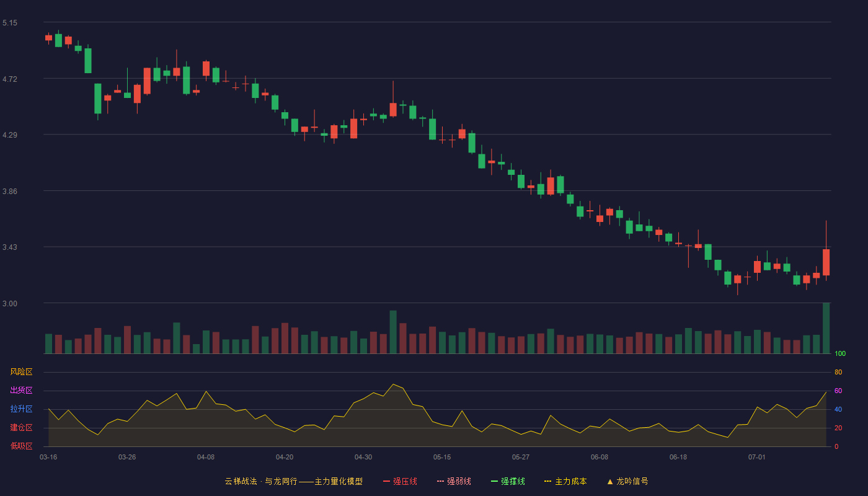
Task: Toggle the 主力成本 legend series
Action: click(565, 481)
